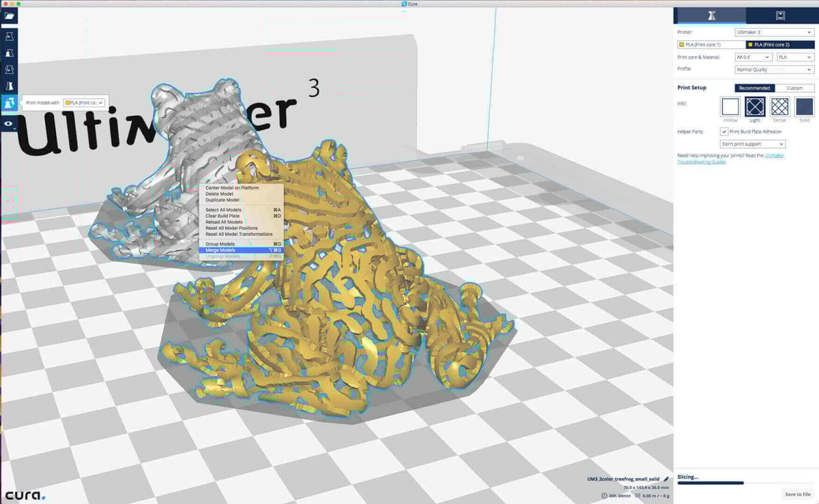The image size is (819, 504).
Task: Choose Light infill option
Action: pyautogui.click(x=755, y=106)
